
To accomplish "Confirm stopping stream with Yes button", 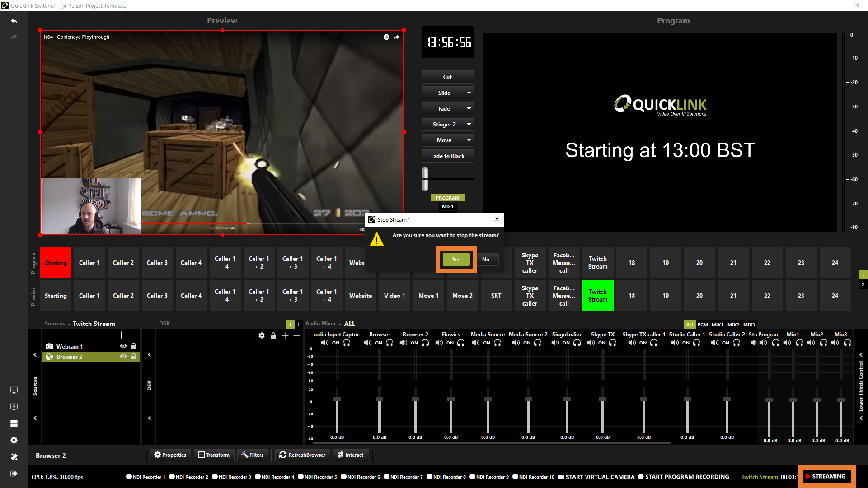I will 456,260.
